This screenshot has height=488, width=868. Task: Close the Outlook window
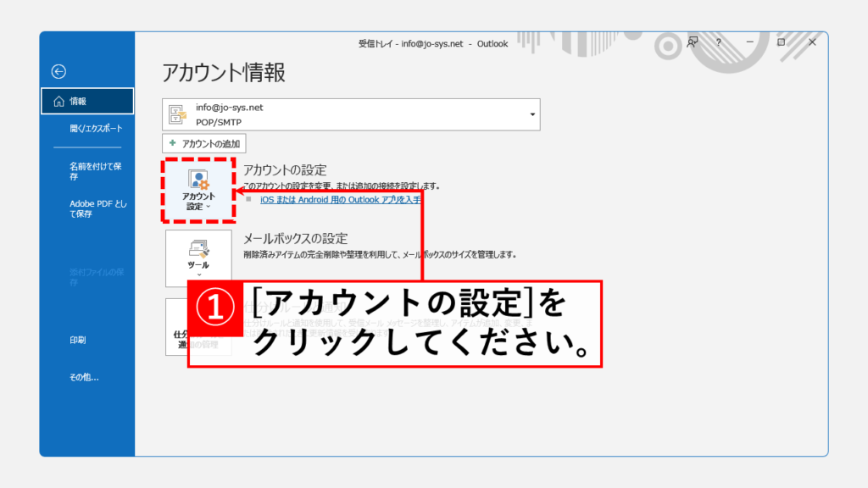pyautogui.click(x=811, y=42)
